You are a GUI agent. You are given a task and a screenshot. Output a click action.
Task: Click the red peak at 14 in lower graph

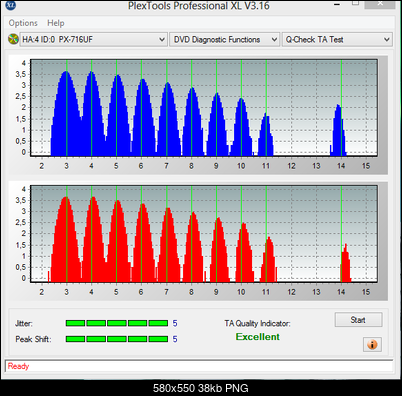(x=345, y=263)
